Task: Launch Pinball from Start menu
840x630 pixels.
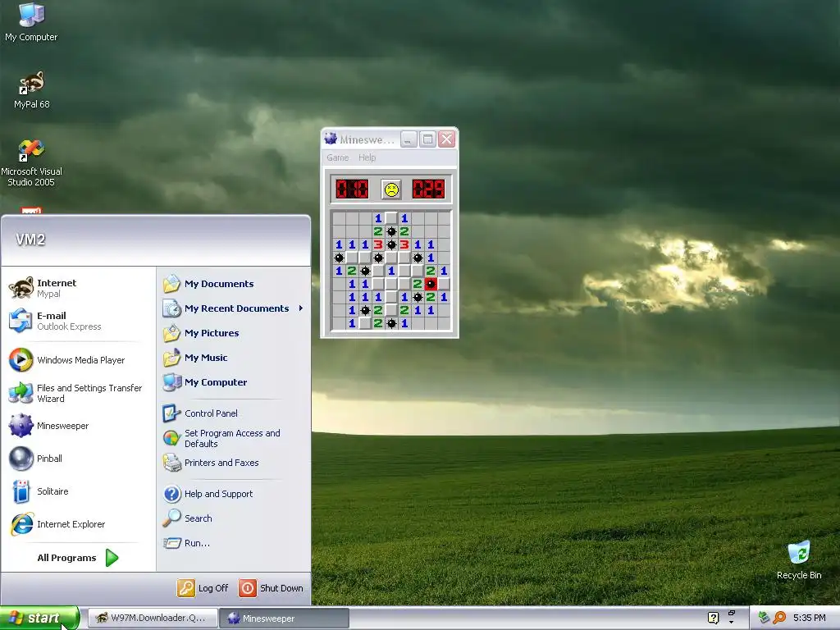Action: 35,459
